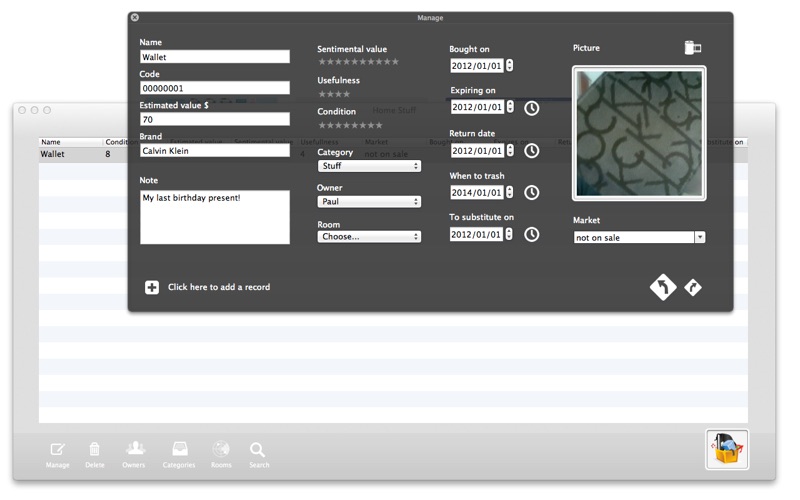
Task: Go to previous record with left-arrow sign
Action: pos(663,287)
